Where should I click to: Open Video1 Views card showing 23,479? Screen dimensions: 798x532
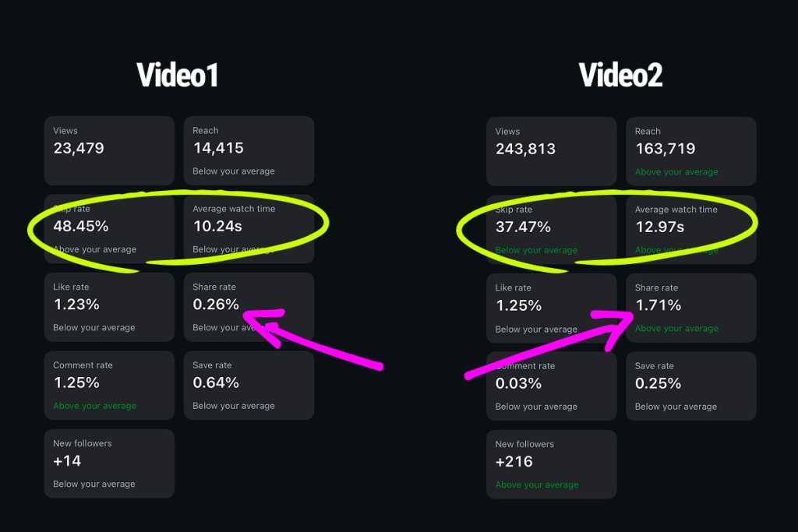click(109, 150)
